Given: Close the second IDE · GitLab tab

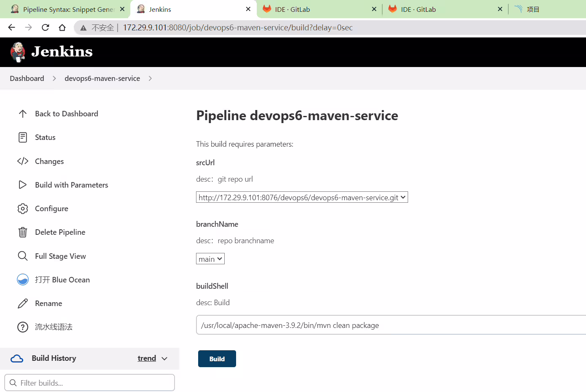Looking at the screenshot, I should pyautogui.click(x=500, y=9).
